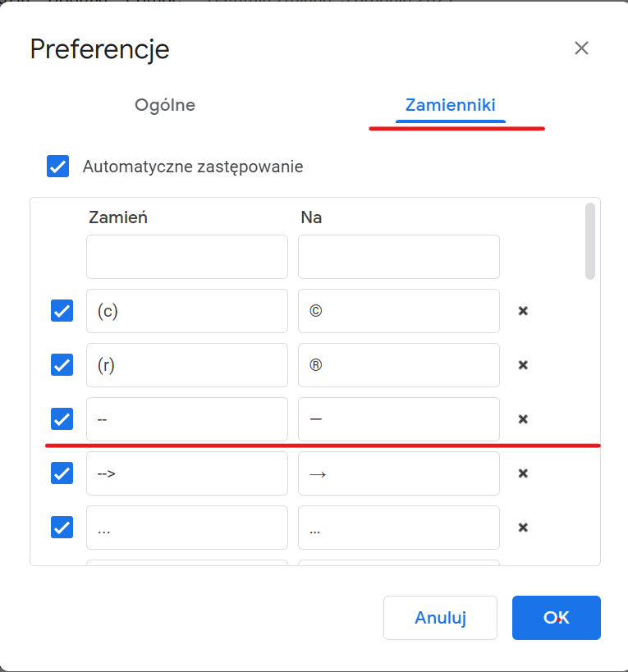The height and width of the screenshot is (672, 628).
Task: Click the empty Zamień input field
Action: (x=186, y=257)
